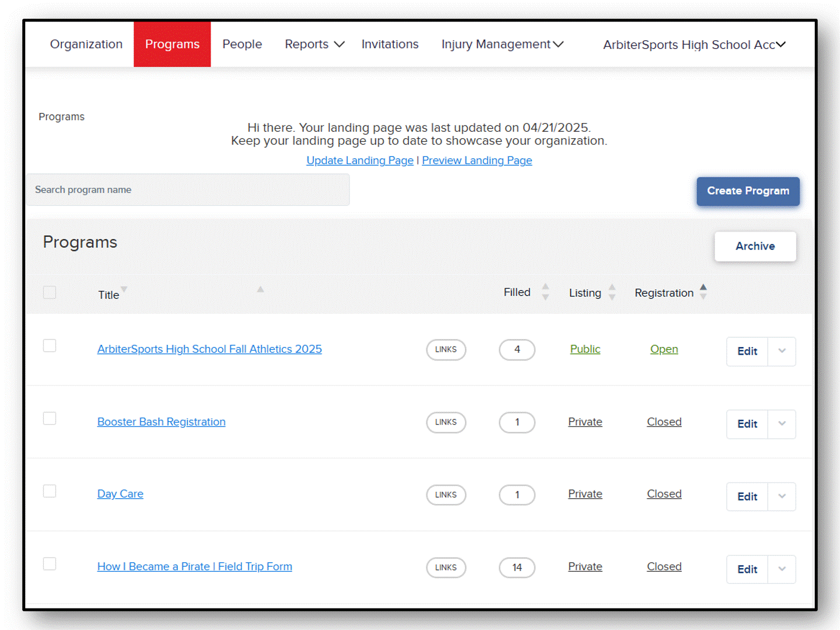Click the Closed status for Booster Bash Registration
Image resolution: width=840 pixels, height=630 pixels.
click(664, 422)
